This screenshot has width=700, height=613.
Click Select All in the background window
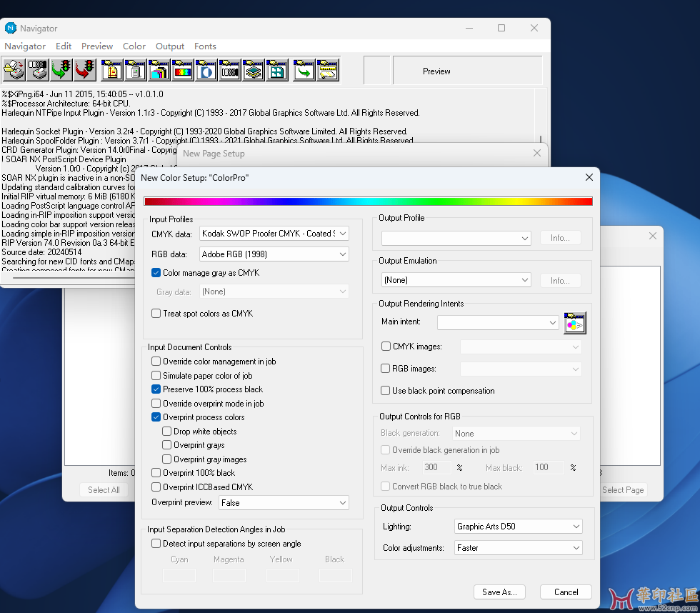pyautogui.click(x=104, y=490)
